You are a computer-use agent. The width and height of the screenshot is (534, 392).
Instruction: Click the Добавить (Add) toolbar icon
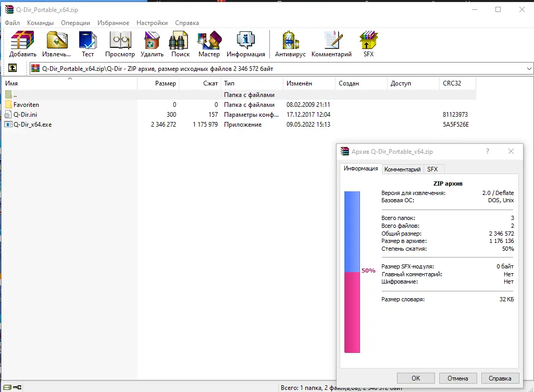tap(22, 44)
